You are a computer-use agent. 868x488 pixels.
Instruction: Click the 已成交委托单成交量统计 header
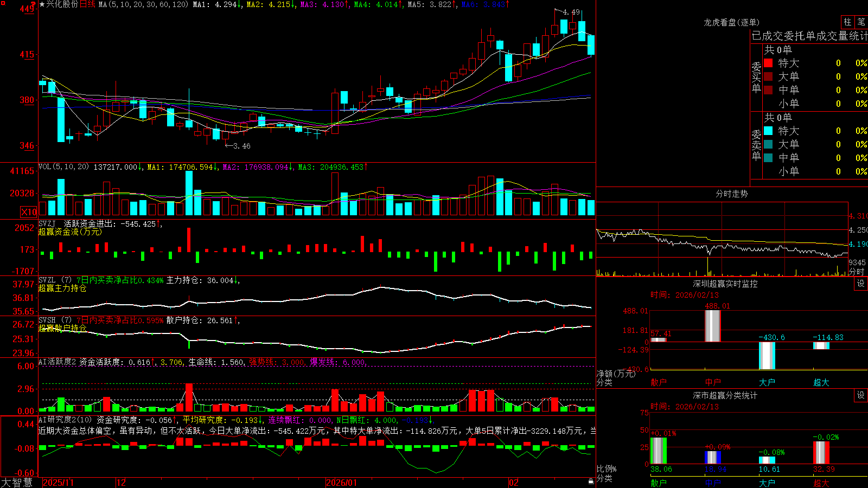[x=809, y=36]
